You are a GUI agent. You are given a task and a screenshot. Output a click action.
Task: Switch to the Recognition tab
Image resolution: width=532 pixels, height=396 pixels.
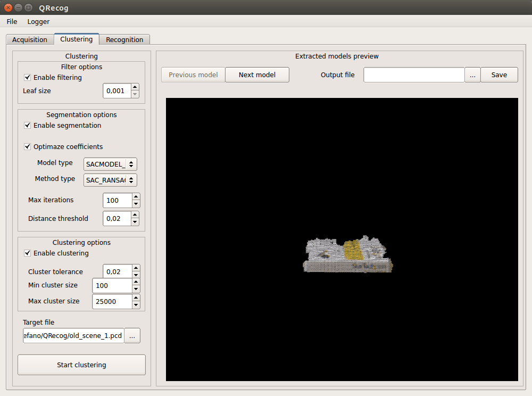coord(124,39)
